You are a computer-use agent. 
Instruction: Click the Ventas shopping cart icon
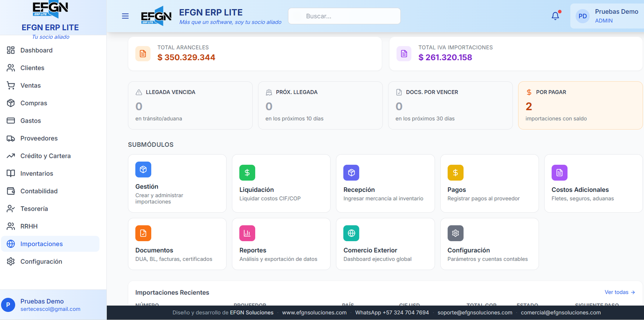[11, 86]
